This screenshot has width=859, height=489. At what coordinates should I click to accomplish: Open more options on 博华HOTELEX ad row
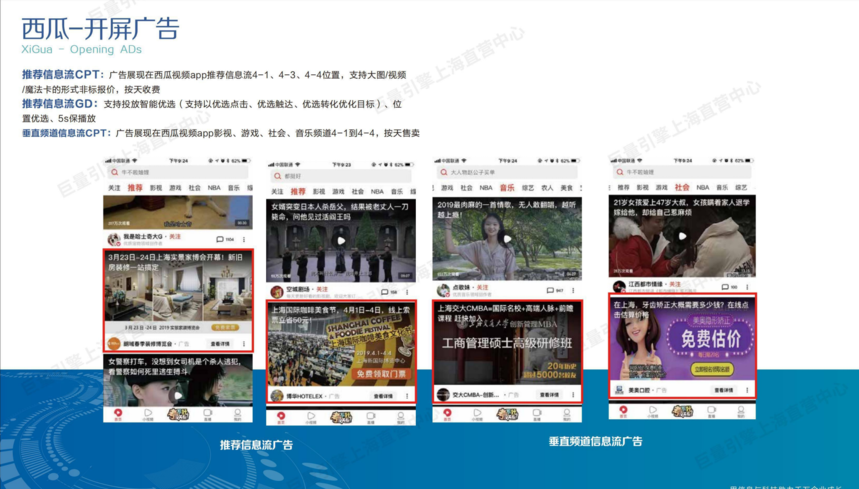pyautogui.click(x=407, y=396)
